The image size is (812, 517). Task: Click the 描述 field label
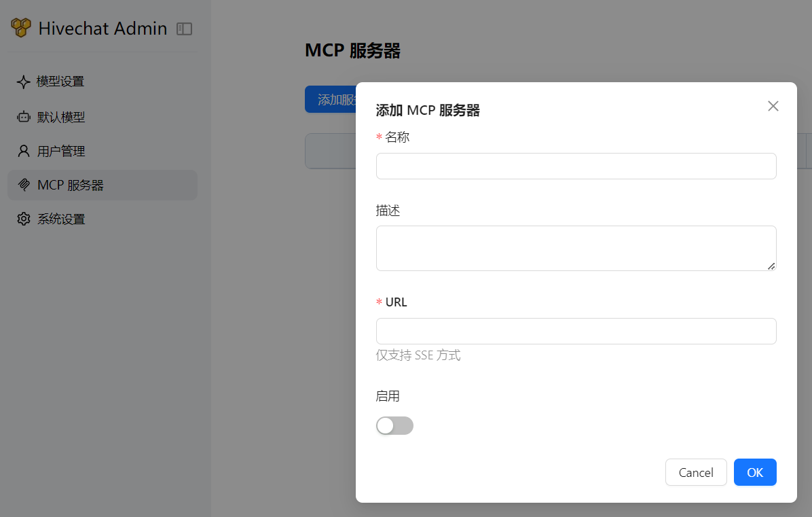click(x=388, y=211)
